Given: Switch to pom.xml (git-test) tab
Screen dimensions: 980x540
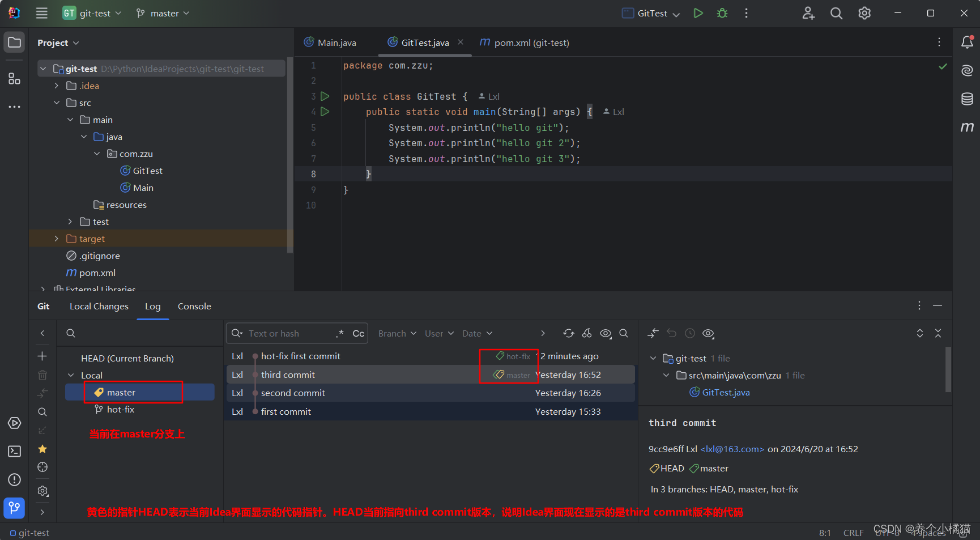Looking at the screenshot, I should tap(524, 42).
